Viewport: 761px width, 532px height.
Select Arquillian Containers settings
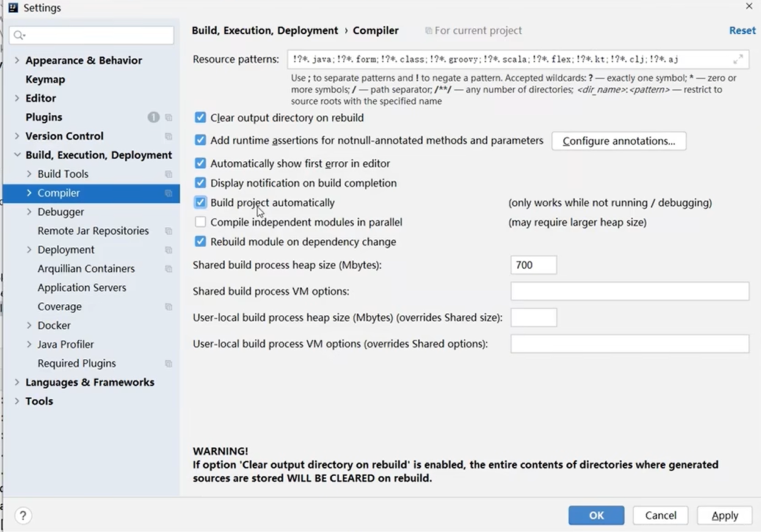[86, 269]
